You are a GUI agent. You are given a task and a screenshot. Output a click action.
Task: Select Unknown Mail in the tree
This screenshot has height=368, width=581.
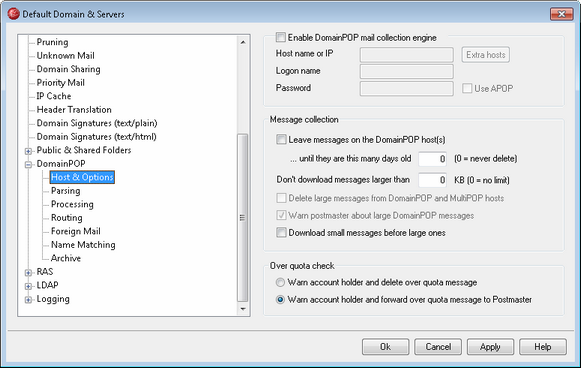(x=66, y=56)
